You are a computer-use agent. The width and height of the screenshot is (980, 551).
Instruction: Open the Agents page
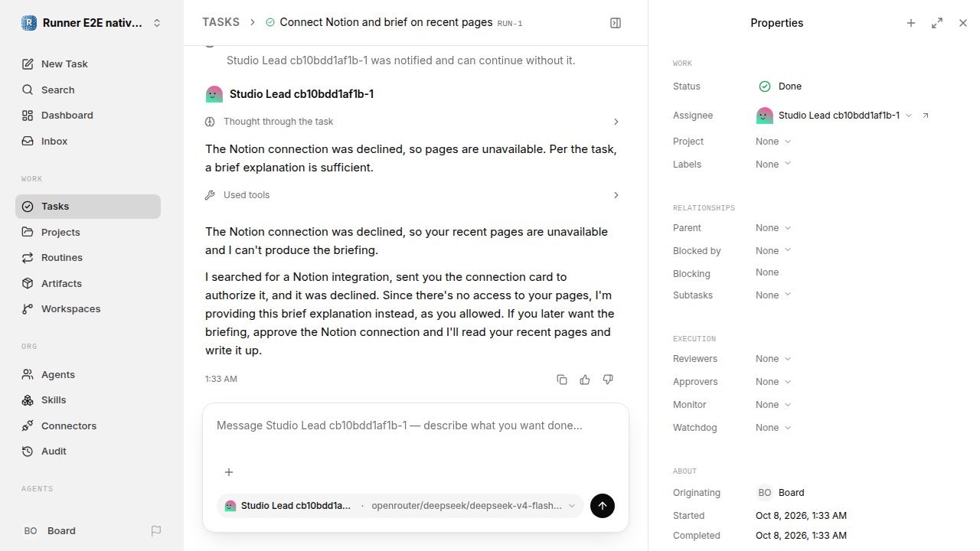pyautogui.click(x=88, y=374)
